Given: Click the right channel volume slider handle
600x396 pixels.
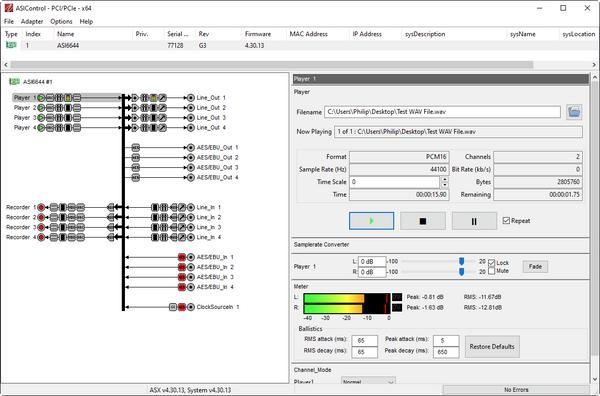Looking at the screenshot, I should (x=462, y=271).
